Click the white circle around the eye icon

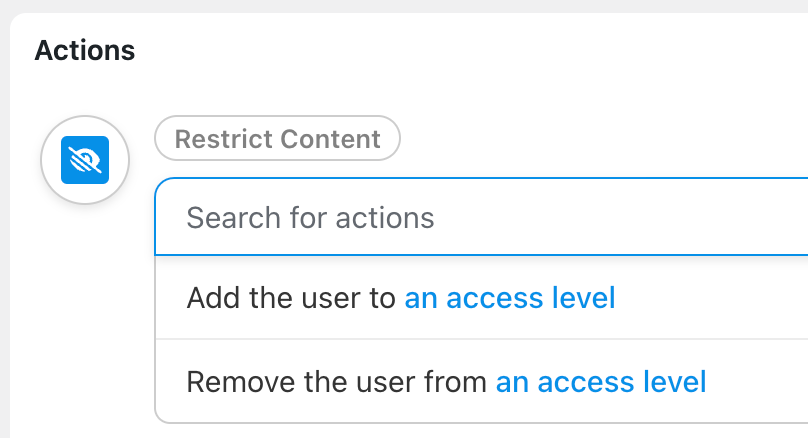[x=85, y=160]
